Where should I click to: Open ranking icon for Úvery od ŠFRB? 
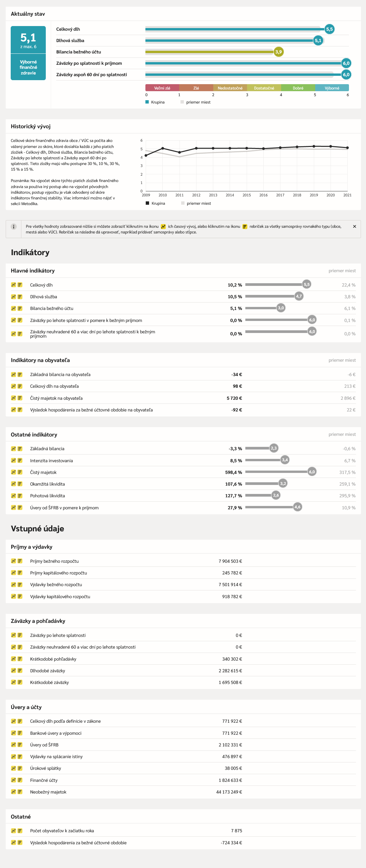[x=20, y=745]
